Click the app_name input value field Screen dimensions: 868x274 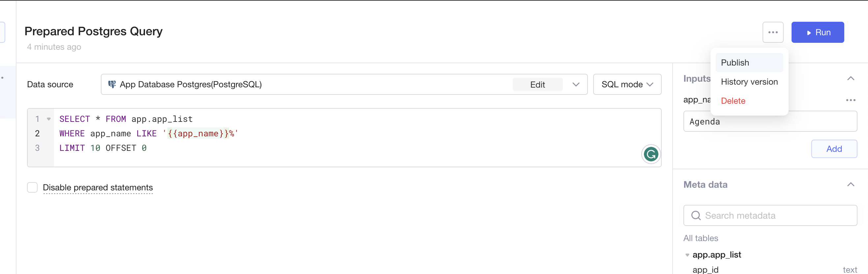[770, 122]
